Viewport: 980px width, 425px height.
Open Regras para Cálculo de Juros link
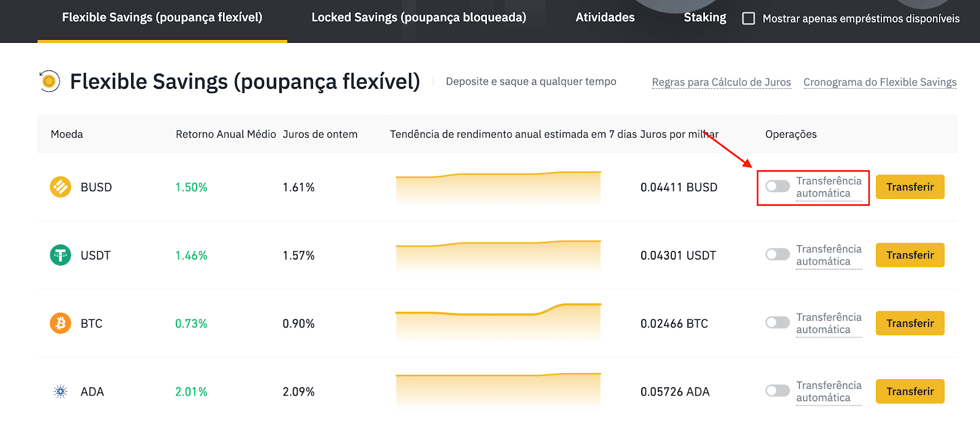pyautogui.click(x=722, y=82)
